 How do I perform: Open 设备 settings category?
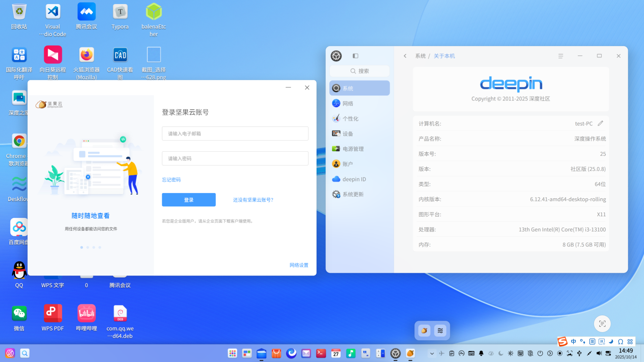tap(359, 134)
